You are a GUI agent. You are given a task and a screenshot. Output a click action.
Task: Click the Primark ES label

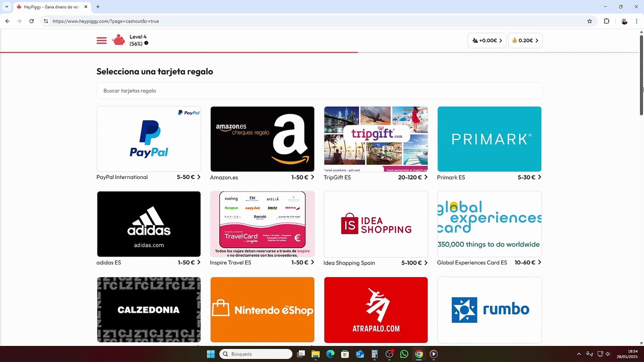pyautogui.click(x=451, y=177)
